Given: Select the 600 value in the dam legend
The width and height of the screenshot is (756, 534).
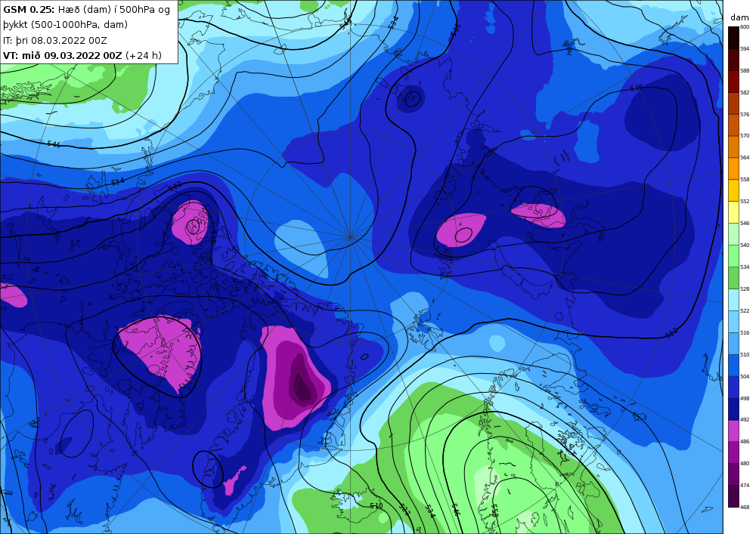Looking at the screenshot, I should coord(745,27).
